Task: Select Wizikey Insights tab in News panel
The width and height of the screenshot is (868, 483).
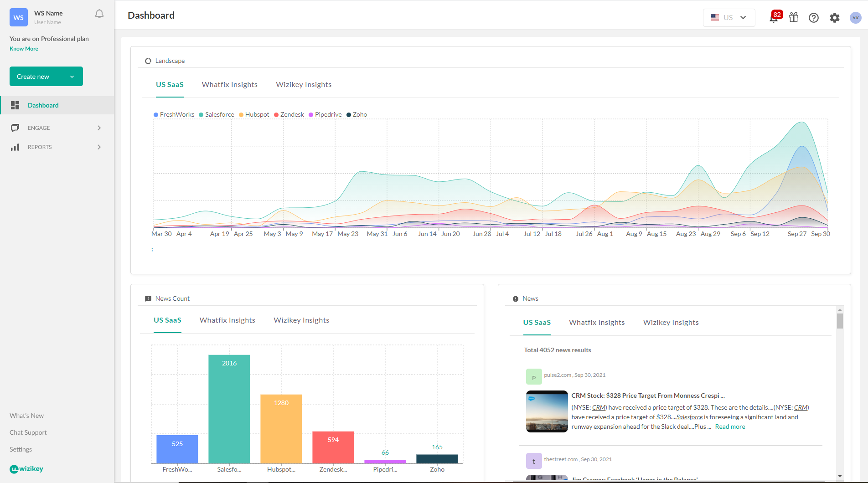Action: click(x=671, y=323)
